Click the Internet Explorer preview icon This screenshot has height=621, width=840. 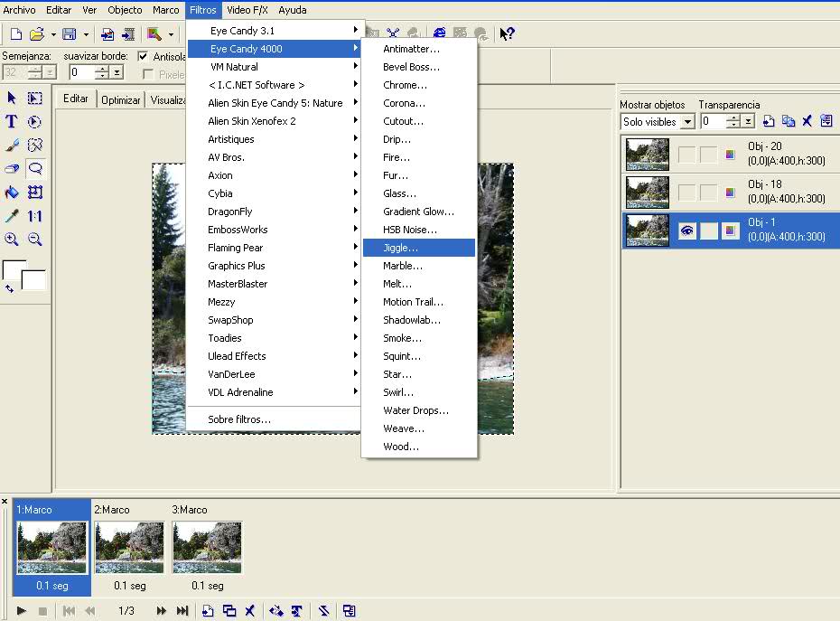[439, 33]
